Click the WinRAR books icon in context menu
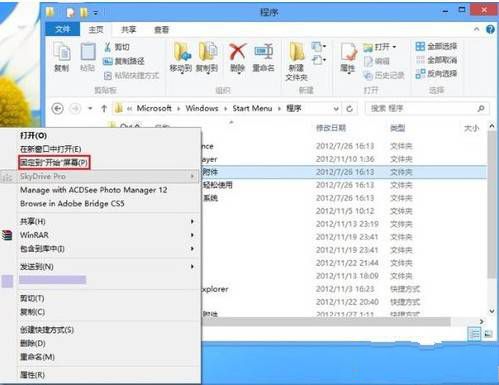This screenshot has width=499, height=385. [7, 235]
